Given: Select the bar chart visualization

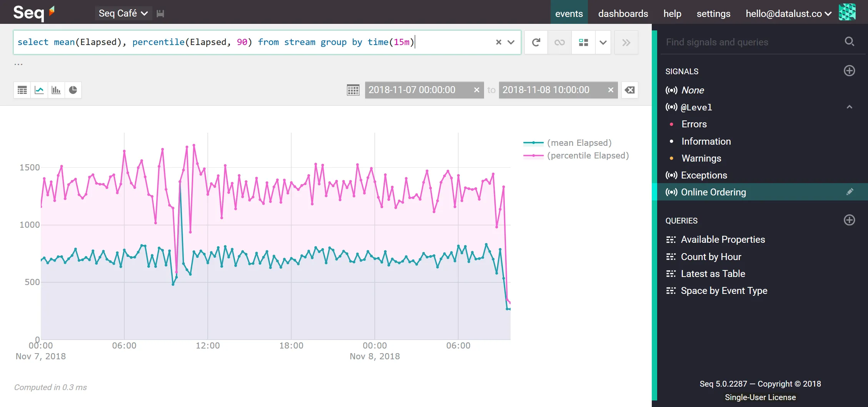Looking at the screenshot, I should pos(56,90).
